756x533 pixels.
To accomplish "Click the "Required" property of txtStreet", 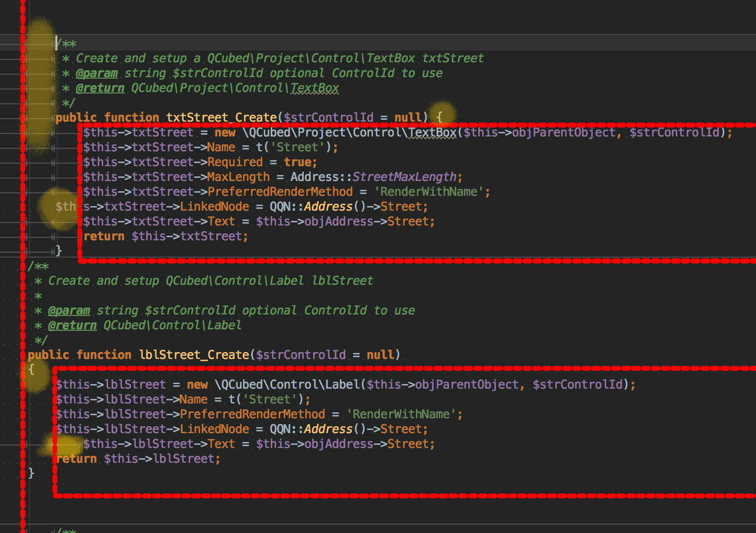I will pos(235,162).
